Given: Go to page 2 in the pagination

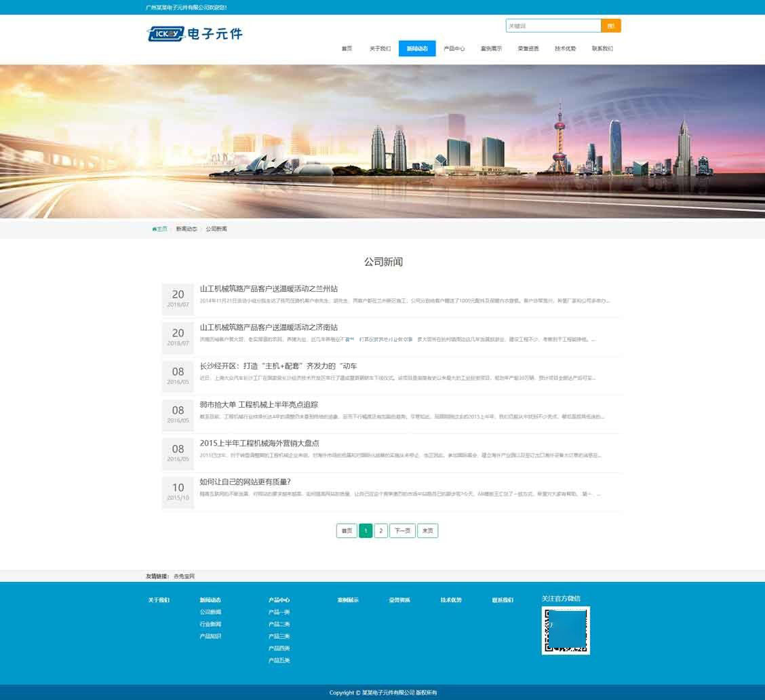Looking at the screenshot, I should [381, 530].
